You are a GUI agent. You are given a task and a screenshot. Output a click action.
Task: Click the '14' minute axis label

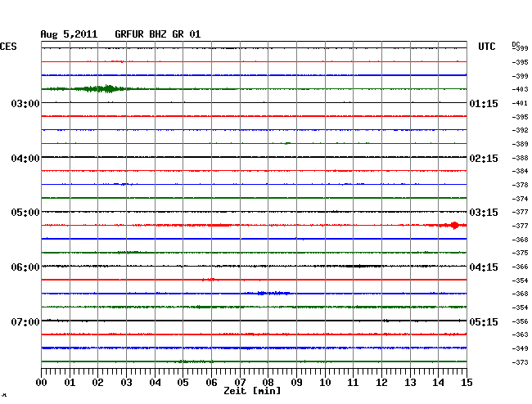[438, 383]
